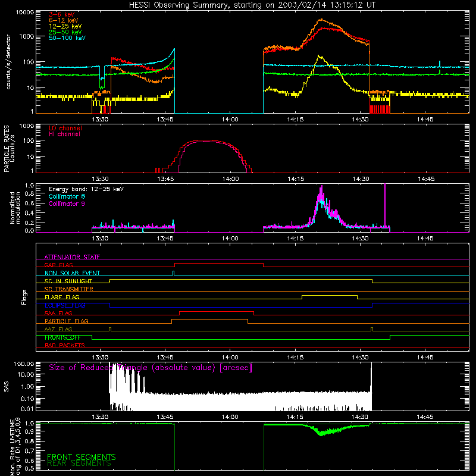
Task: Click the PARTICLE_FLAG label
Action: [67, 321]
